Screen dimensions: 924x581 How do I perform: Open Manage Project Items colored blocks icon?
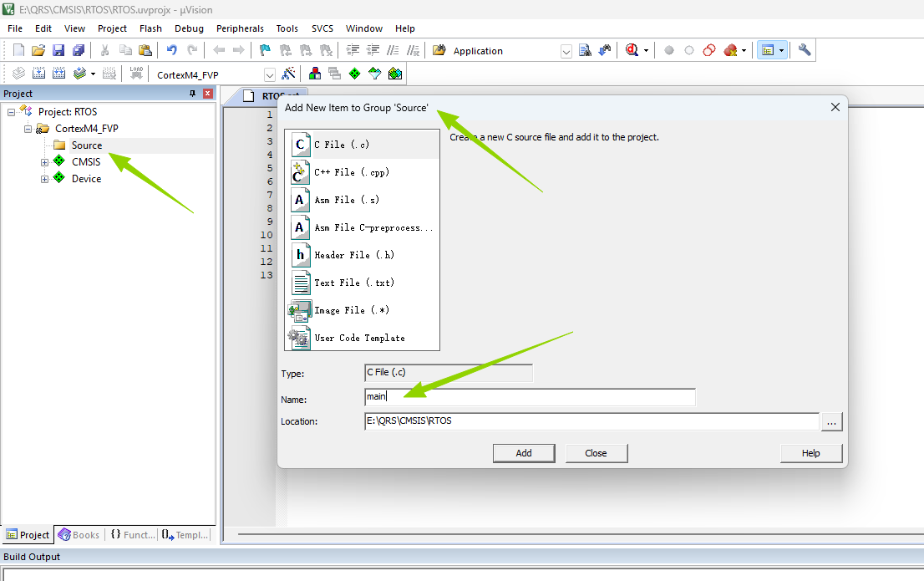315,74
